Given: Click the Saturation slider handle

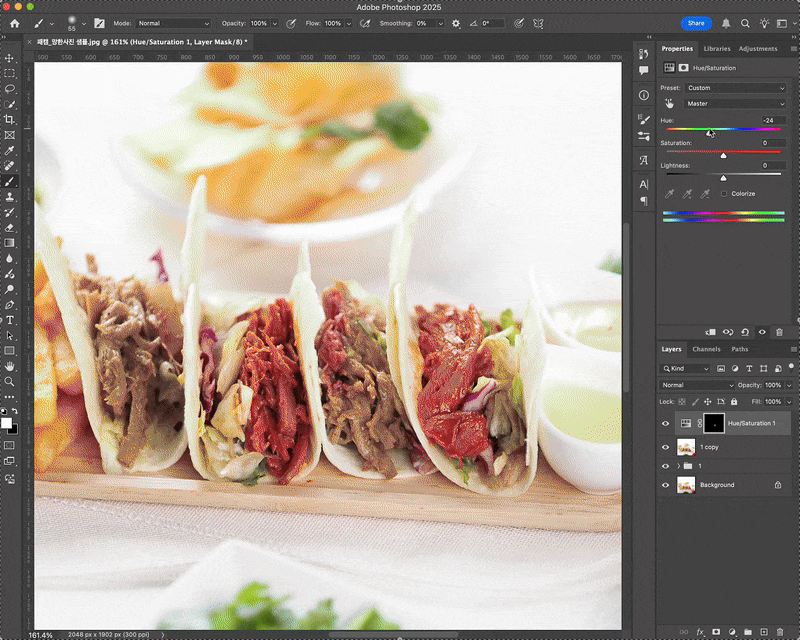Looking at the screenshot, I should point(723,155).
